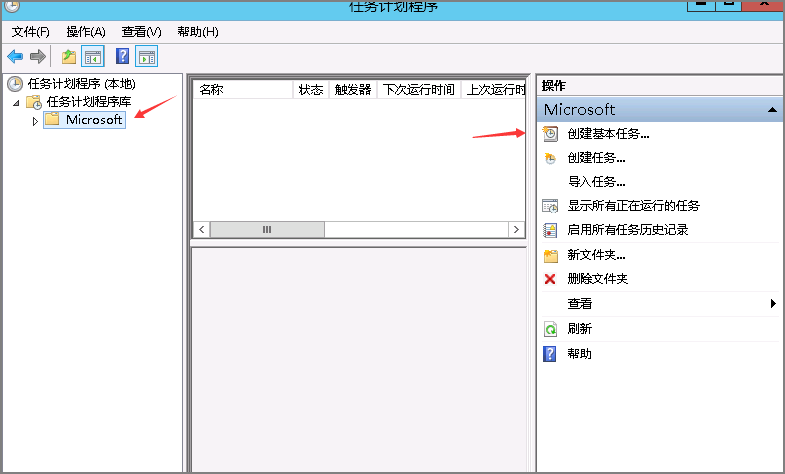The height and width of the screenshot is (474, 785).
Task: Click 导入任务... action
Action: pyautogui.click(x=596, y=182)
